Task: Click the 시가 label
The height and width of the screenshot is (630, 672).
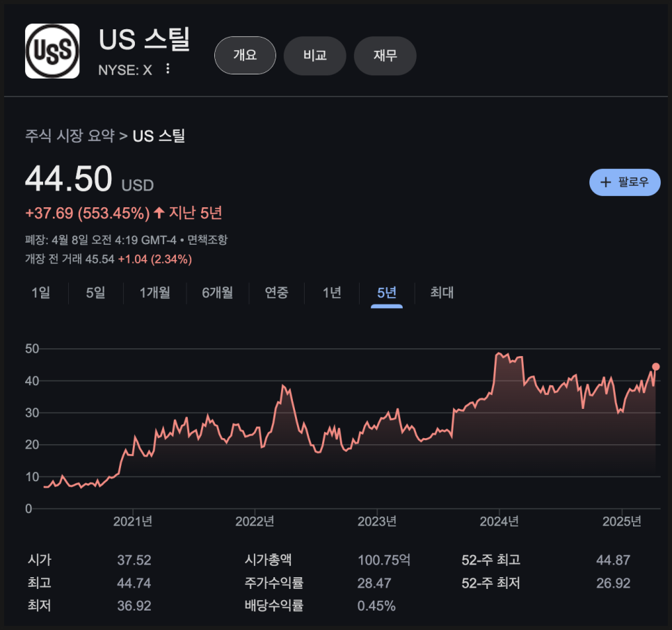Action: [40, 560]
